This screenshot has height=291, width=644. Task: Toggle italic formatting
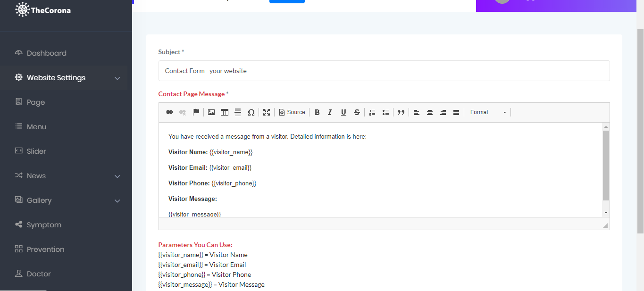[x=330, y=112]
